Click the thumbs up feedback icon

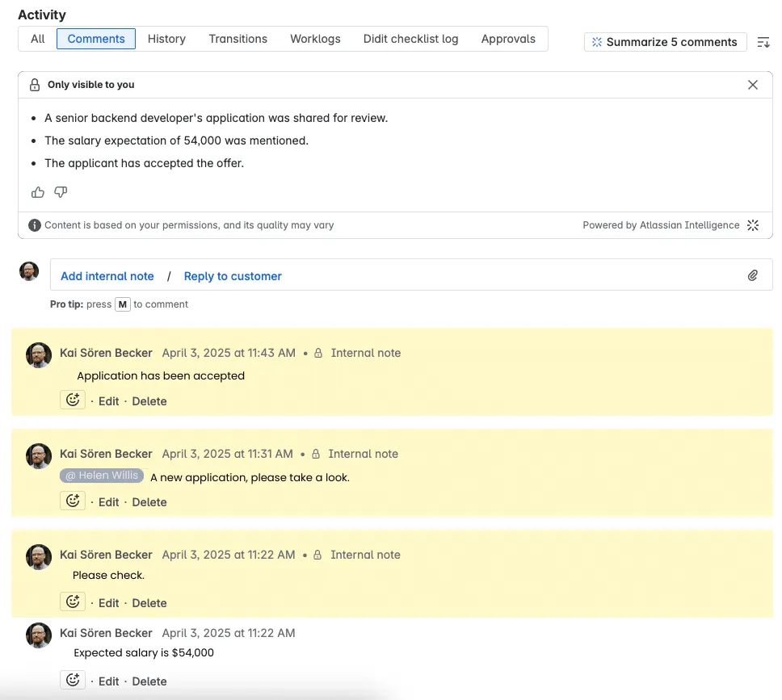[38, 192]
